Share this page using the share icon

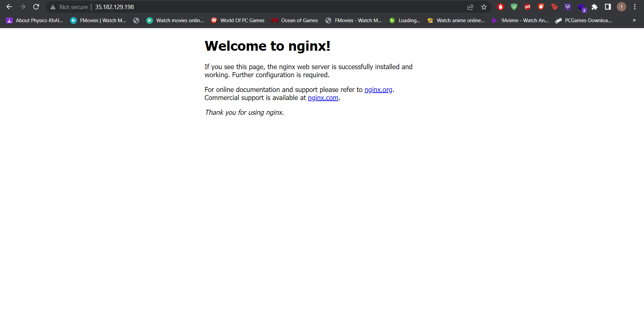[x=470, y=7]
